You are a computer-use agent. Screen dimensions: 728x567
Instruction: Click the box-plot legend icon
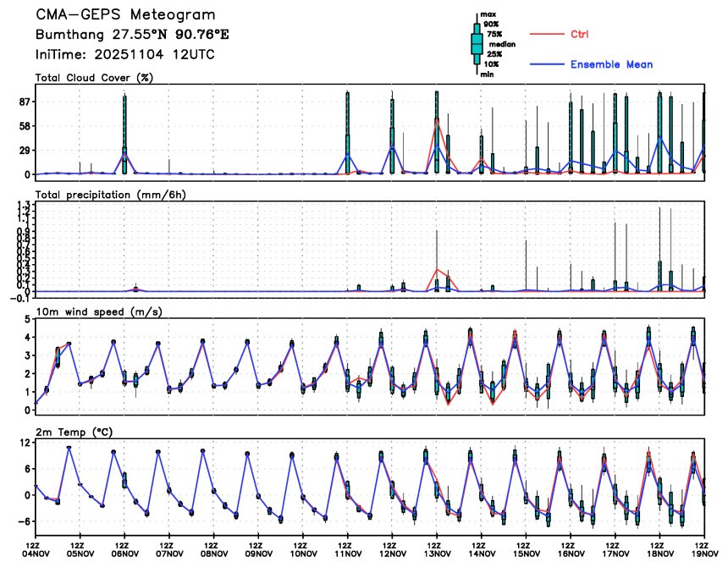(476, 42)
